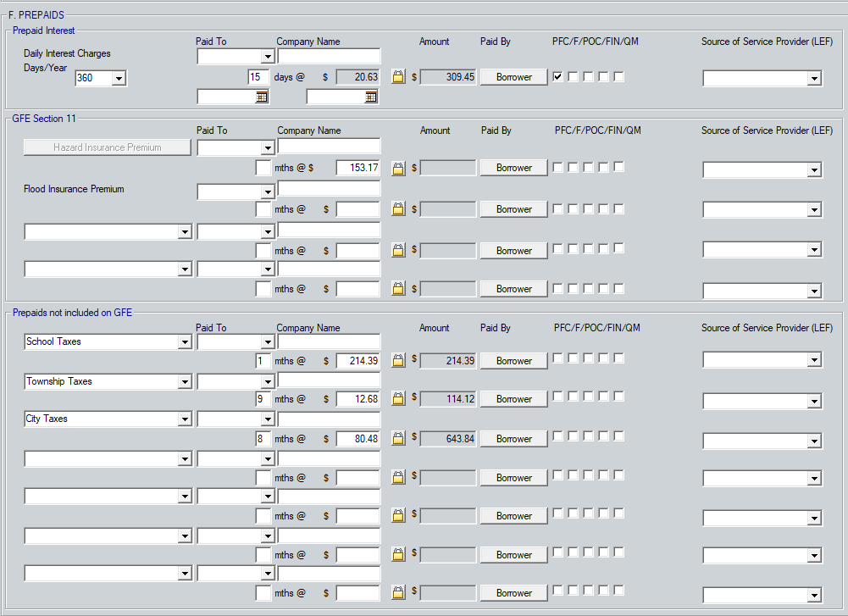Open the City Taxes prepaid type dropdown
The height and width of the screenshot is (616, 848).
pos(185,419)
